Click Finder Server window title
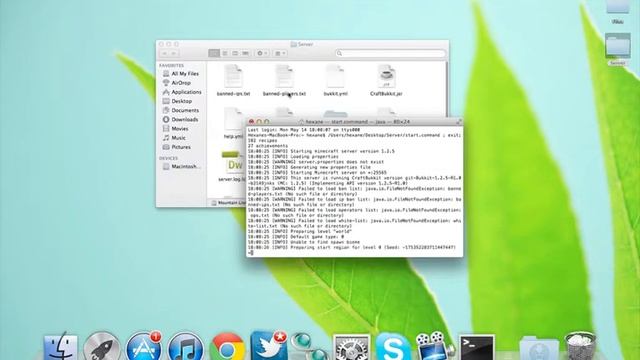Image resolution: width=640 pixels, height=360 pixels. (302, 44)
